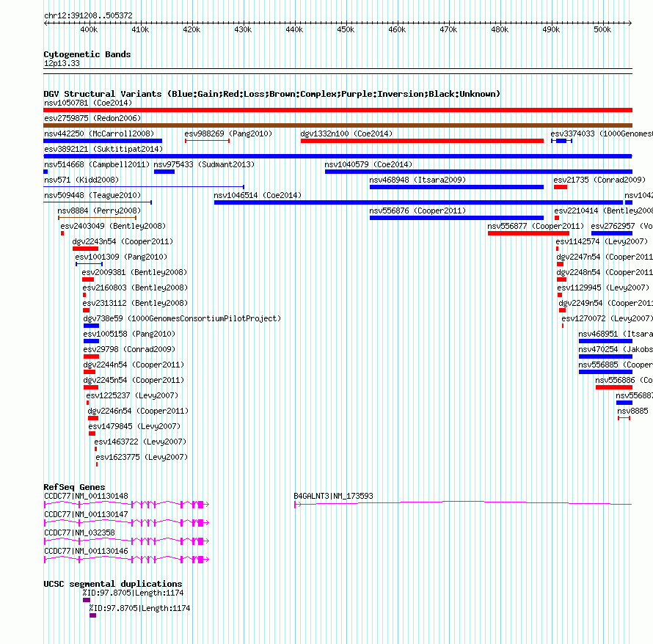The width and height of the screenshot is (653, 644).
Task: Click the nsv8885 variant label
Action: pyautogui.click(x=632, y=411)
